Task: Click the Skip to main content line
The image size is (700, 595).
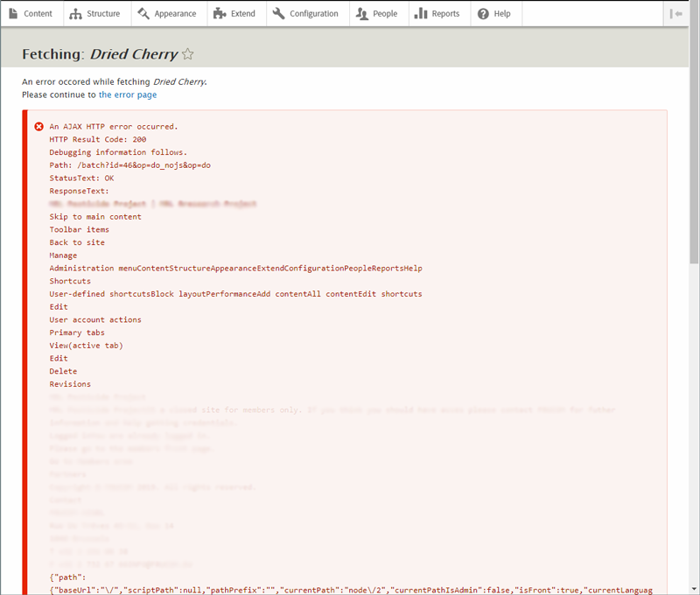Action: click(x=98, y=216)
